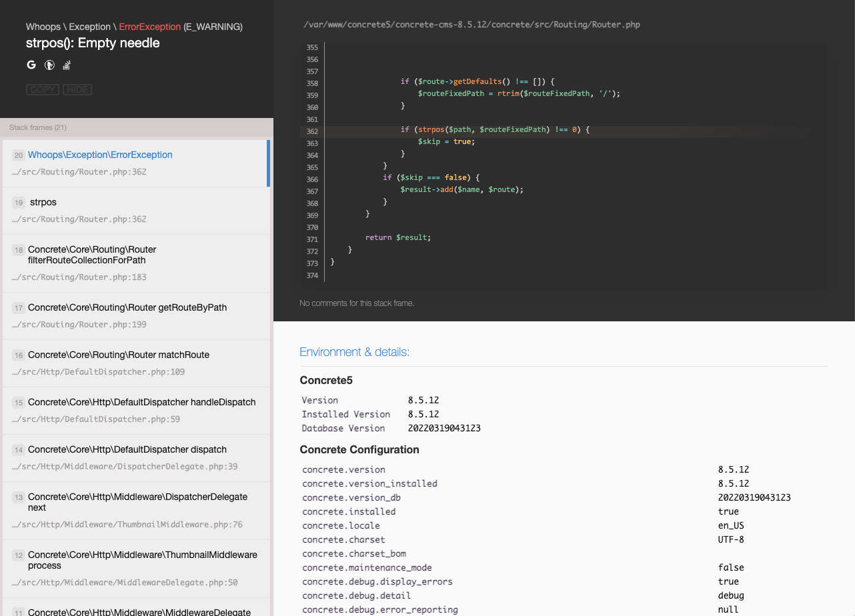Screen dimensions: 855x616
Task: Click the "concrete.charset" key
Action: click(343, 540)
